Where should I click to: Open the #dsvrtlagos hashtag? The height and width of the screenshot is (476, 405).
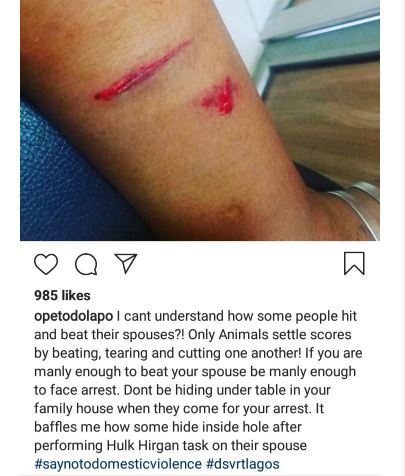click(x=243, y=464)
